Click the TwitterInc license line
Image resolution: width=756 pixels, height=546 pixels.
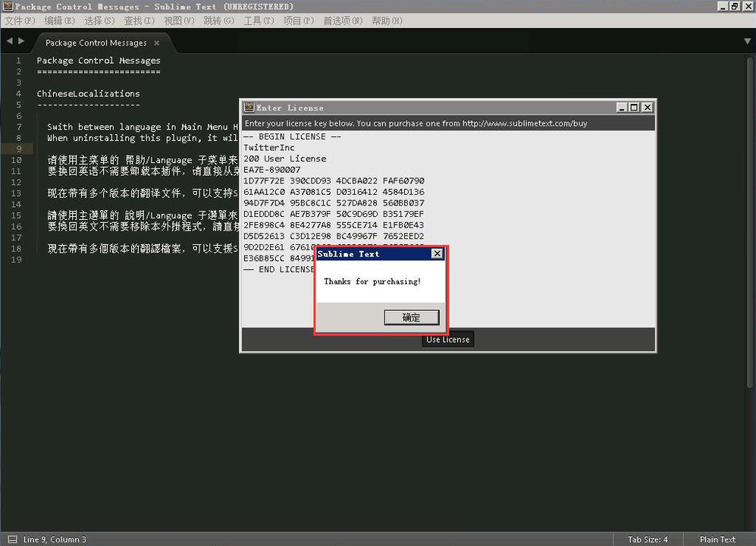(x=269, y=148)
